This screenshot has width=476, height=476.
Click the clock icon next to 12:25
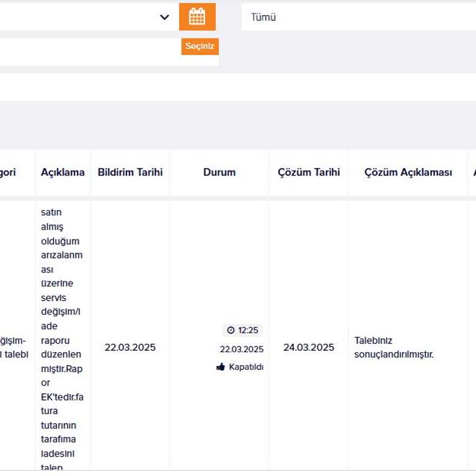pyautogui.click(x=231, y=330)
